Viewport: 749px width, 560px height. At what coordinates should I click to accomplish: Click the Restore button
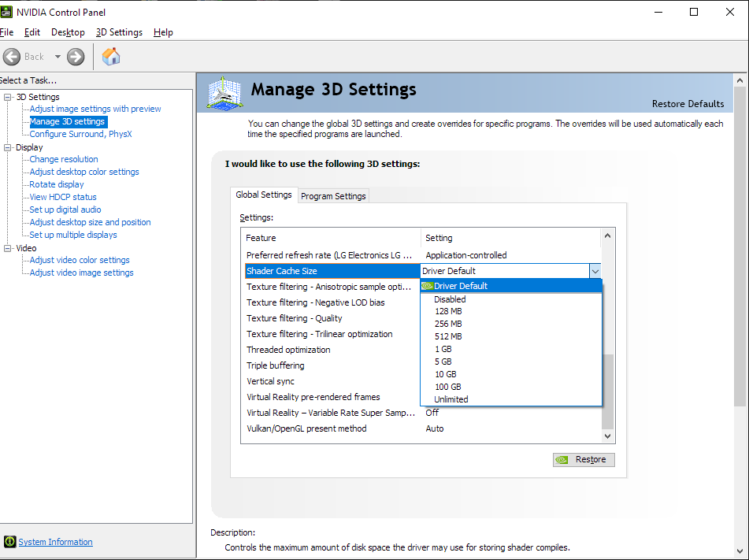point(584,460)
